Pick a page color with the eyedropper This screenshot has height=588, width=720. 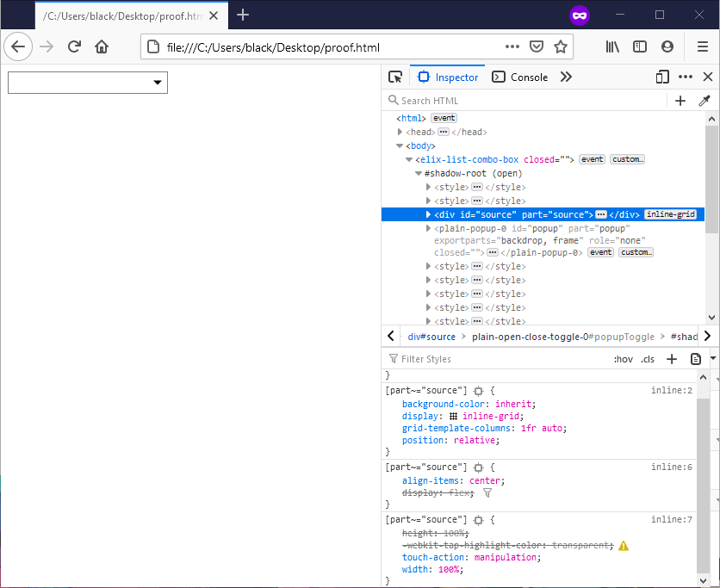coord(704,101)
